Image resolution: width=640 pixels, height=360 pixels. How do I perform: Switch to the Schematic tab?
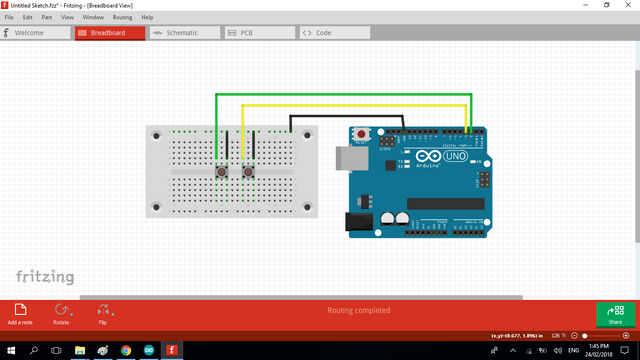[185, 33]
